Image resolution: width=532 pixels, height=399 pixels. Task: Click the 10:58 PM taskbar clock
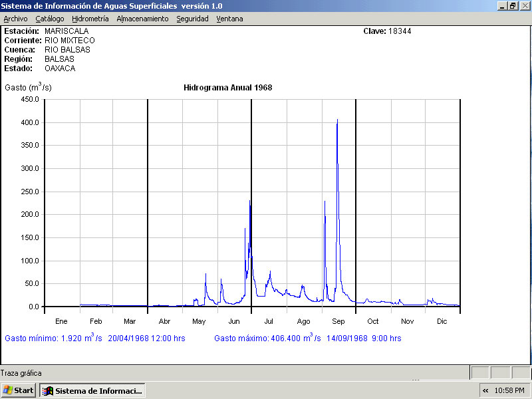pos(510,390)
